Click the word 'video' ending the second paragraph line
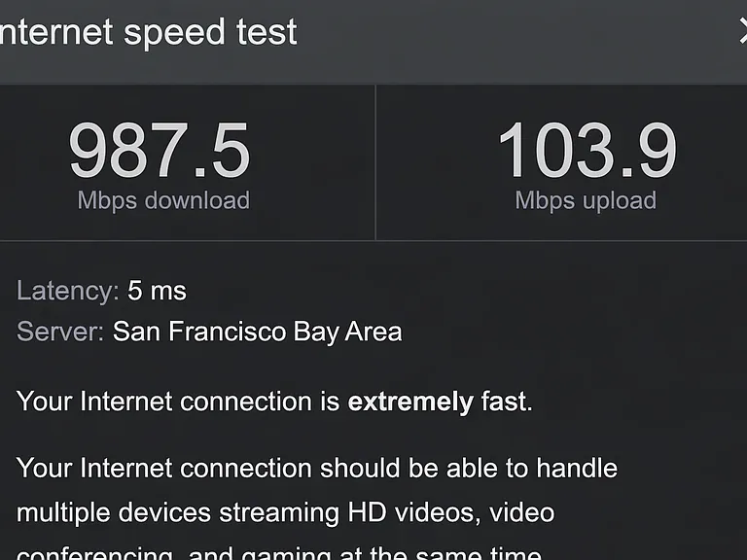This screenshot has height=560, width=747. 521,512
